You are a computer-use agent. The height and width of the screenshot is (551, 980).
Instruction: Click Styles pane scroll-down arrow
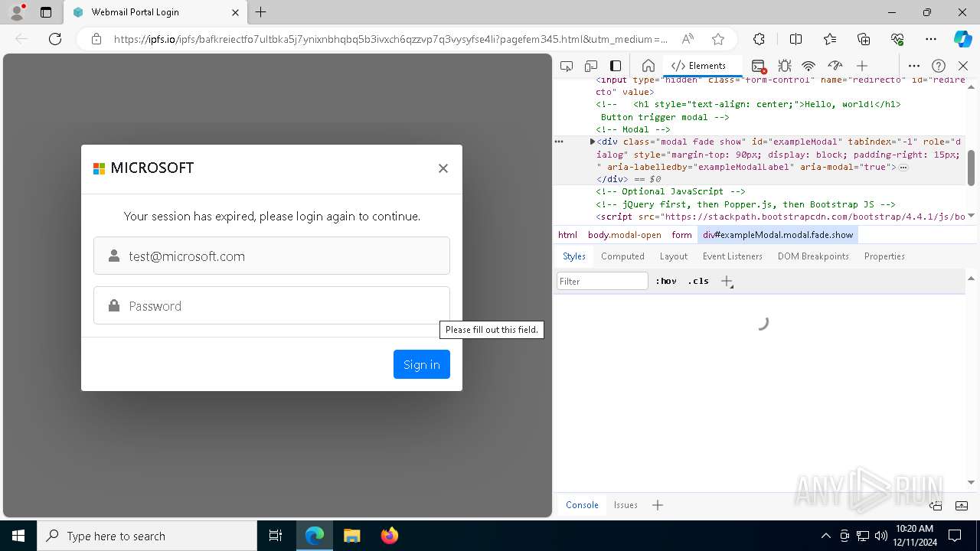971,482
